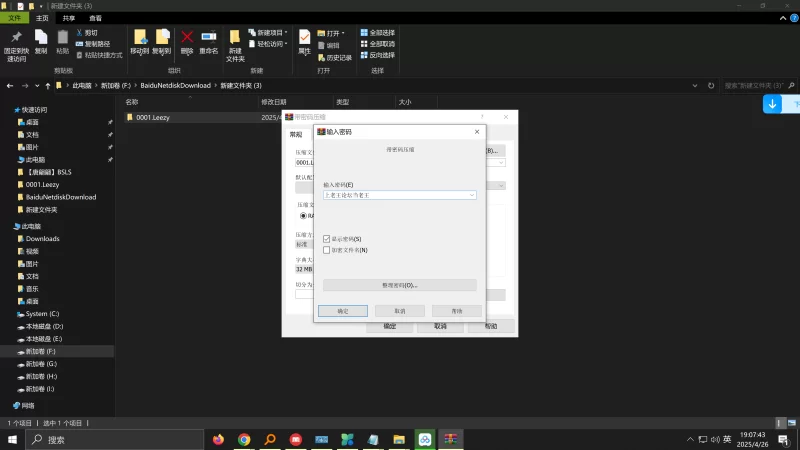Create a new folder (新建文件夹)
Screen dimensions: 800x450
click(235, 46)
